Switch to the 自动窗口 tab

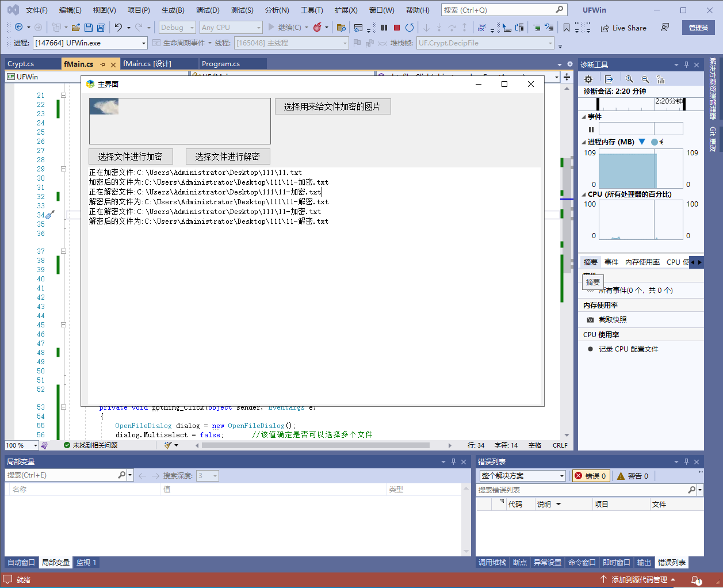pyautogui.click(x=21, y=562)
